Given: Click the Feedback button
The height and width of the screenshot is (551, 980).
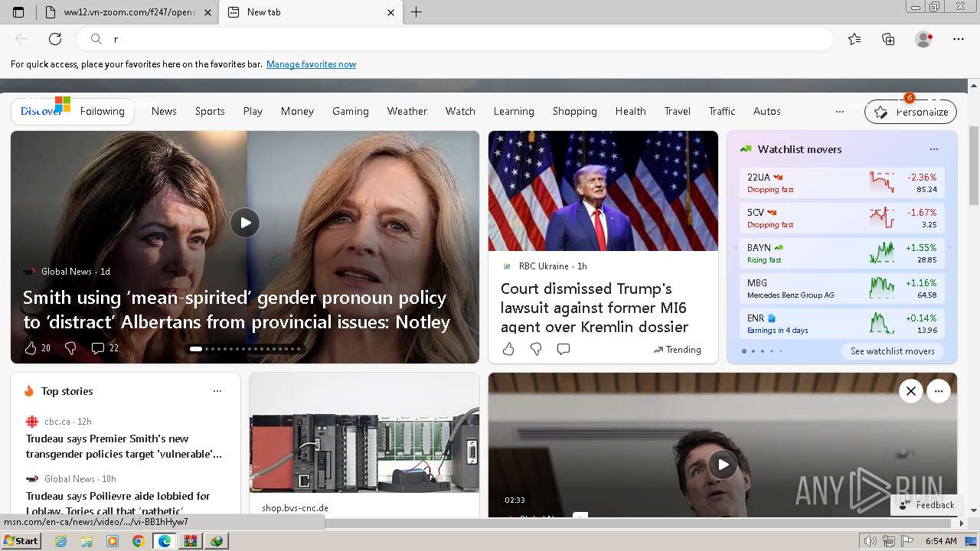Looking at the screenshot, I should coord(926,505).
